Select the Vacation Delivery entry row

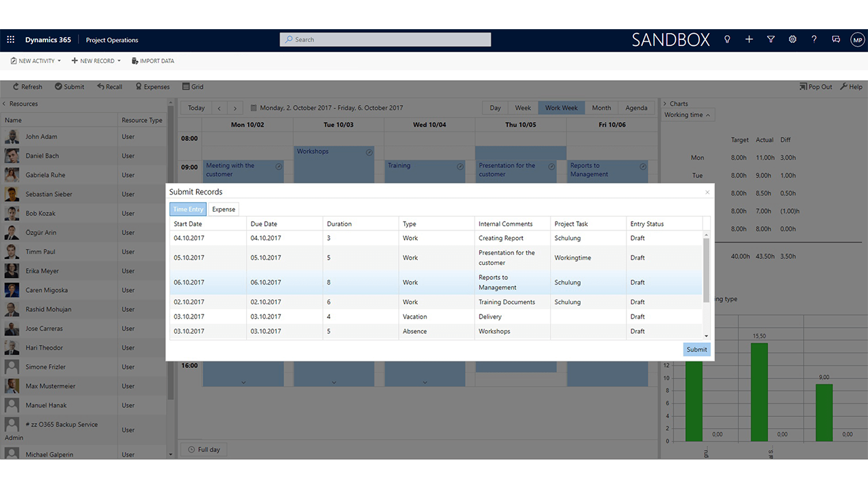(x=436, y=317)
